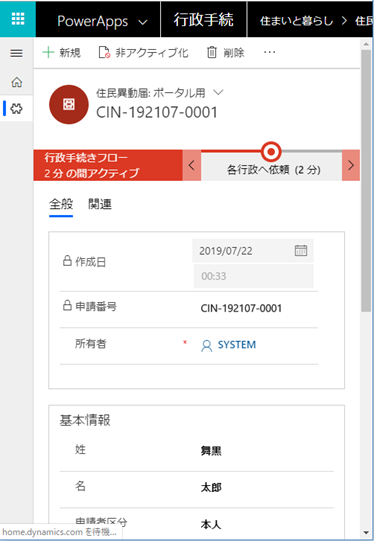Open more commands ellipsis menu
Screen dimensions: 374x541
coord(269,52)
